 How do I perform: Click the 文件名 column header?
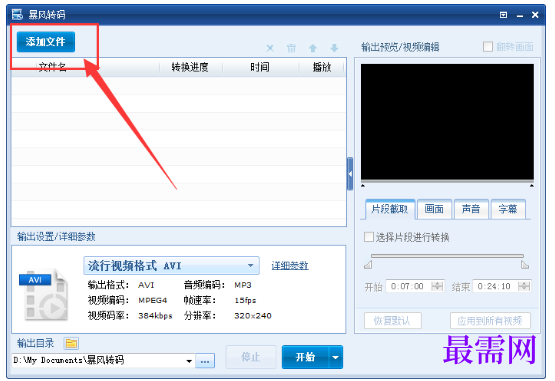(52, 67)
